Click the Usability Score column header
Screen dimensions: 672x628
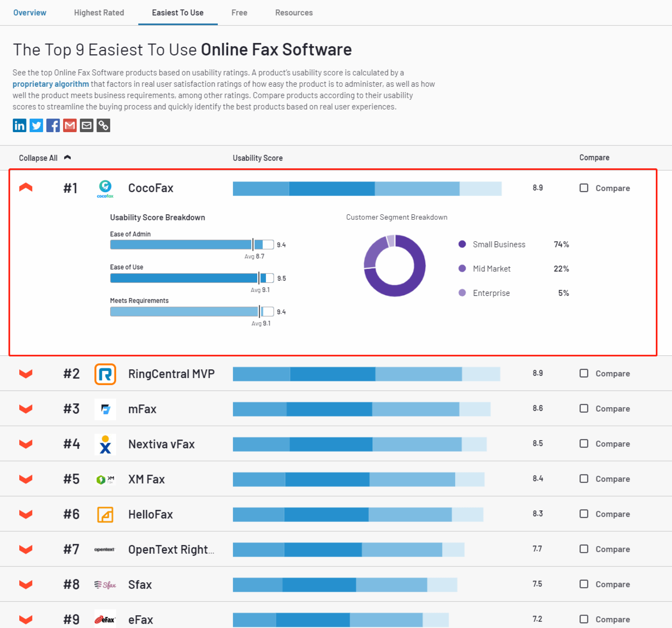[x=258, y=158]
